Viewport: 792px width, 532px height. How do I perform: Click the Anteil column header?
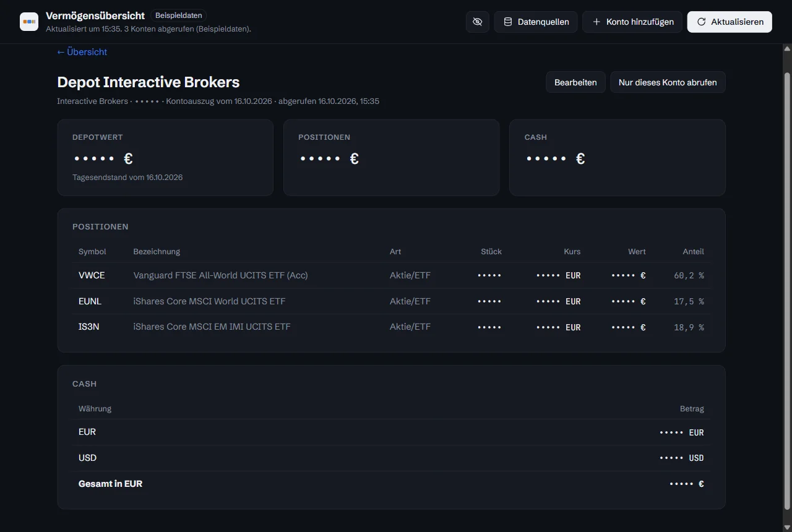tap(693, 252)
